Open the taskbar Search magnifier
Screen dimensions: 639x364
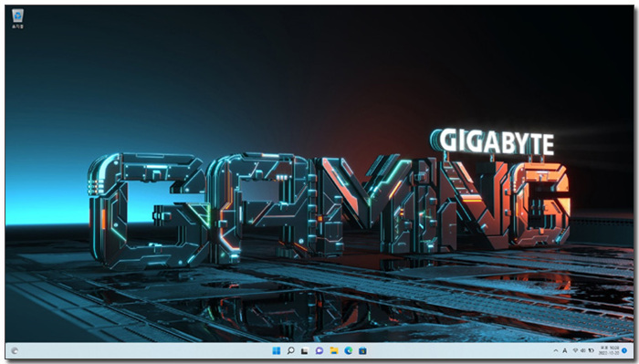[290, 350]
